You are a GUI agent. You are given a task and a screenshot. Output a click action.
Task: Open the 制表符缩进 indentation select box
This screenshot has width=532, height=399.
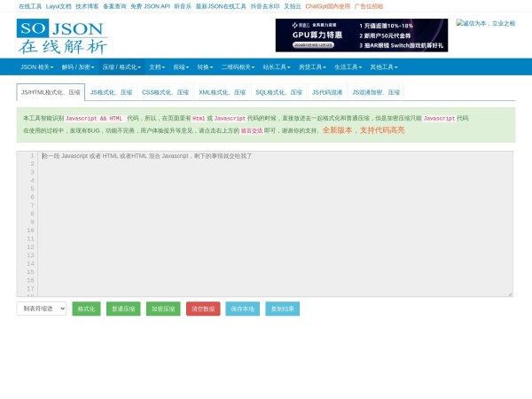(x=42, y=309)
